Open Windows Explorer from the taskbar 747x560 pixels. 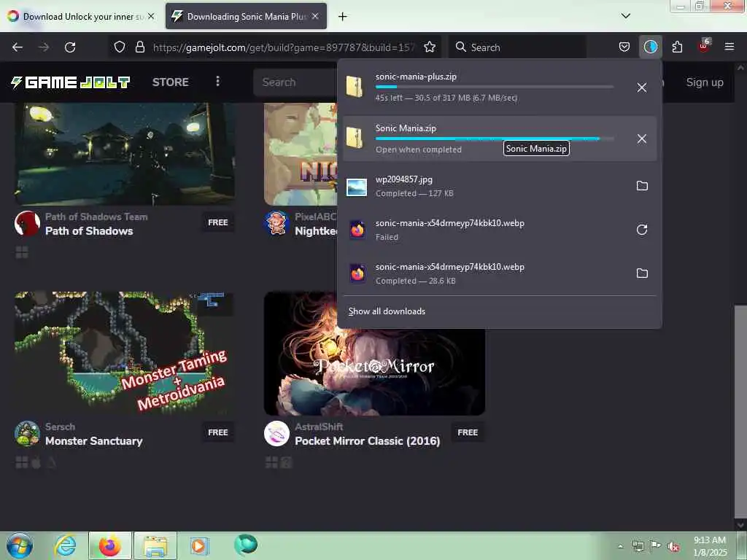coord(155,545)
